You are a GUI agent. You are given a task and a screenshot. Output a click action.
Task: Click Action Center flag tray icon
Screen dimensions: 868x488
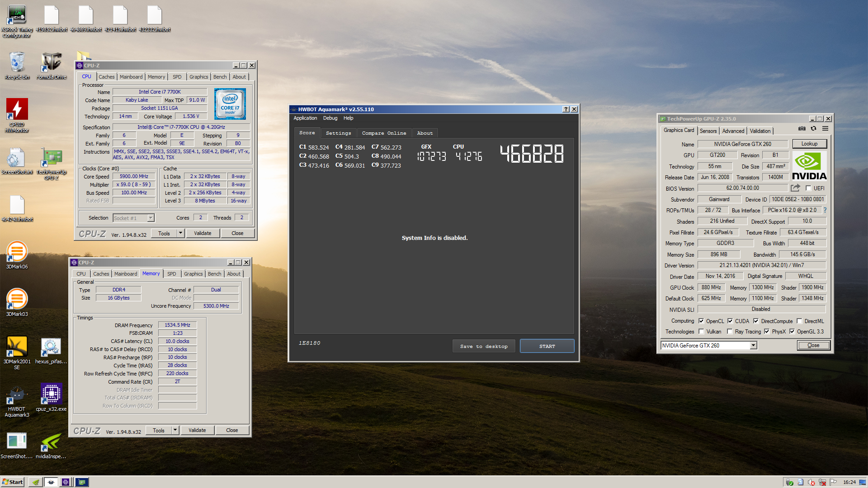(833, 482)
